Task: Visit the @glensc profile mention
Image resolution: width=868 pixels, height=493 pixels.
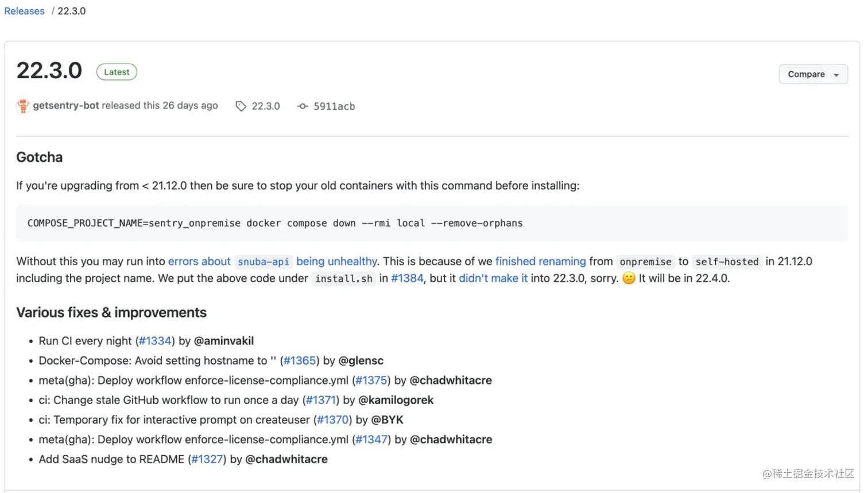Action: pyautogui.click(x=361, y=360)
